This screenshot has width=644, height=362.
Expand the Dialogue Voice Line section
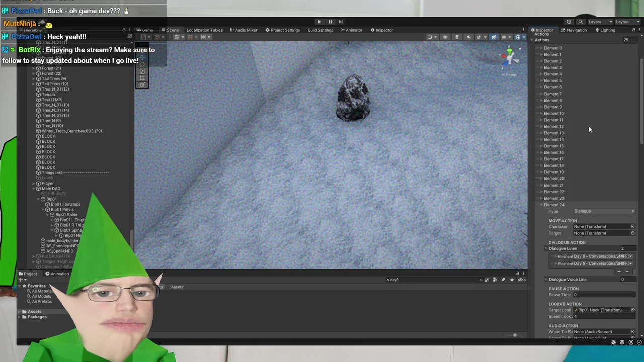point(546,279)
